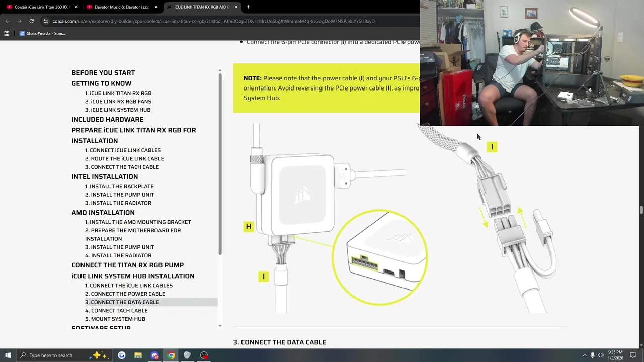
Task: Open the Discord taskbar icon with notifications
Action: [154, 355]
